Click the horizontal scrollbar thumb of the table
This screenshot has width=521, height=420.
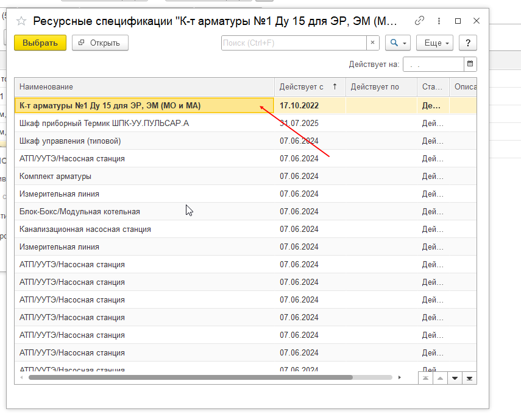190,377
